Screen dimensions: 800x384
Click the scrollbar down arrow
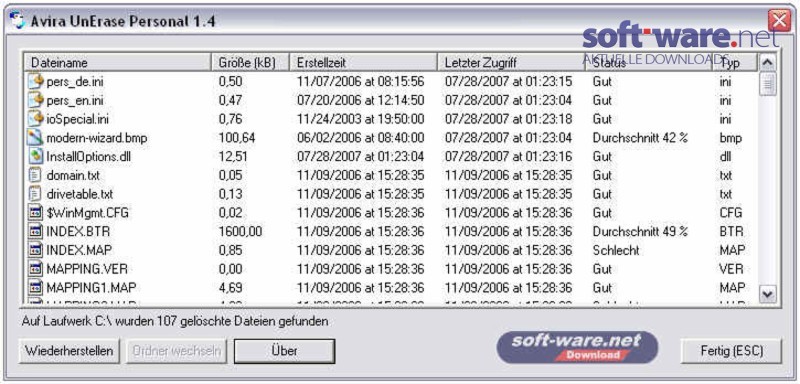(x=767, y=294)
